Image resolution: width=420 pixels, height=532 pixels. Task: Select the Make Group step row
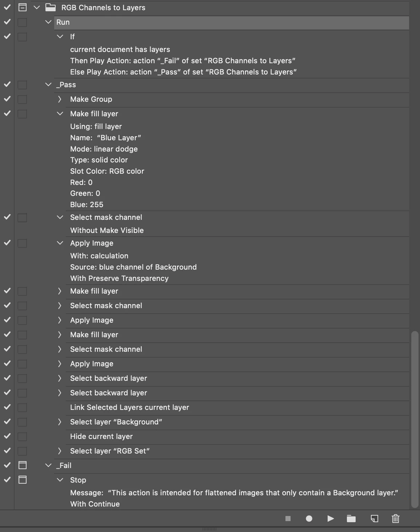(237, 99)
